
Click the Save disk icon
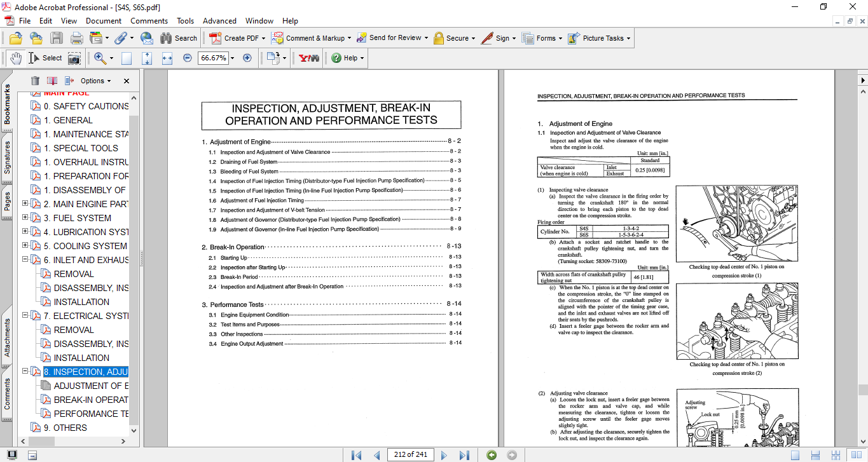[57, 38]
